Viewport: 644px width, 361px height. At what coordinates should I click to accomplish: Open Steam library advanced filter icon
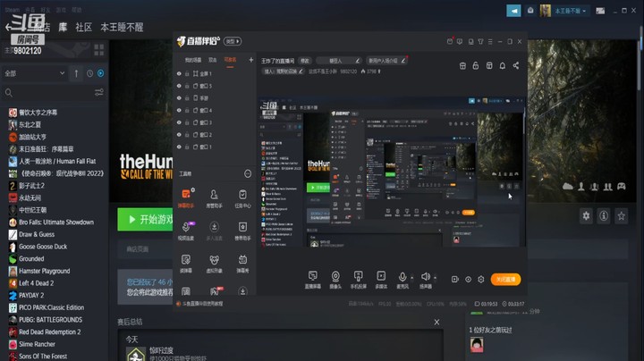(x=99, y=92)
